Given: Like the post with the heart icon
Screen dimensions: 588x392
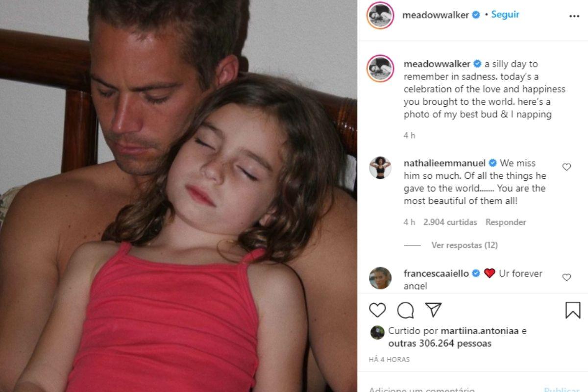Looking at the screenshot, I should click(377, 310).
